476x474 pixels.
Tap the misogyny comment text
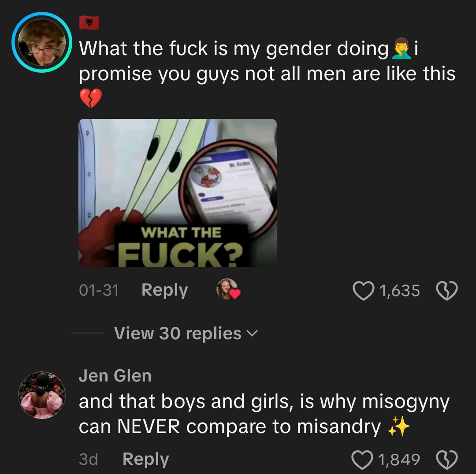pos(264,414)
